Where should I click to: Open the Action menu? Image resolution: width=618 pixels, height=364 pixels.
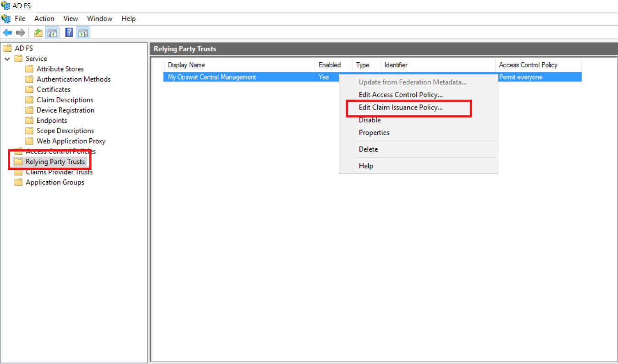(44, 19)
